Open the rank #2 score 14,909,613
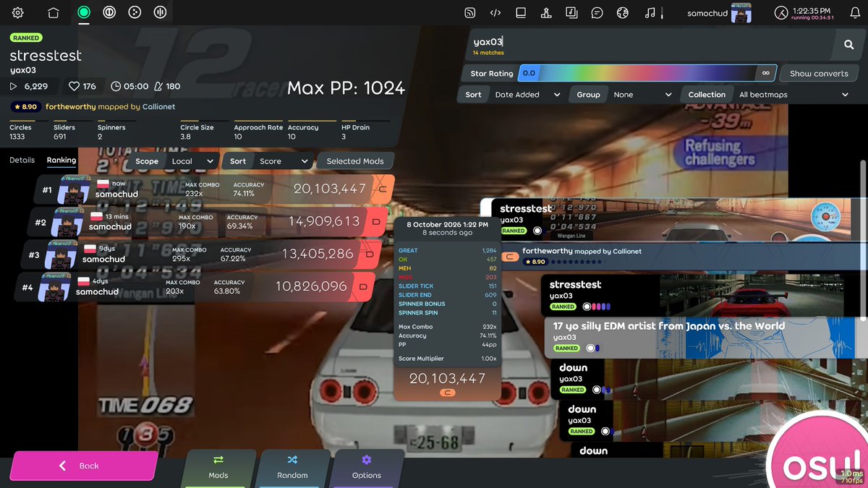Screen dimensions: 868x488 click(x=208, y=221)
